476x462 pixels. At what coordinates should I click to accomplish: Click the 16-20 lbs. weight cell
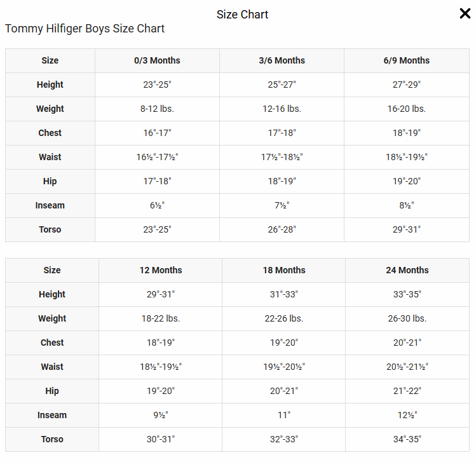tap(406, 109)
